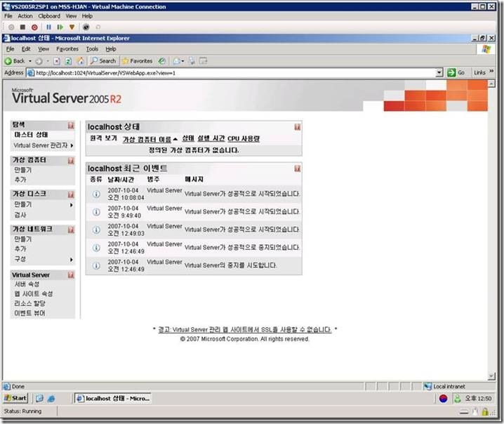Screen dimensions: 504x424
Task: Click the Search toolbar button
Action: click(x=103, y=61)
